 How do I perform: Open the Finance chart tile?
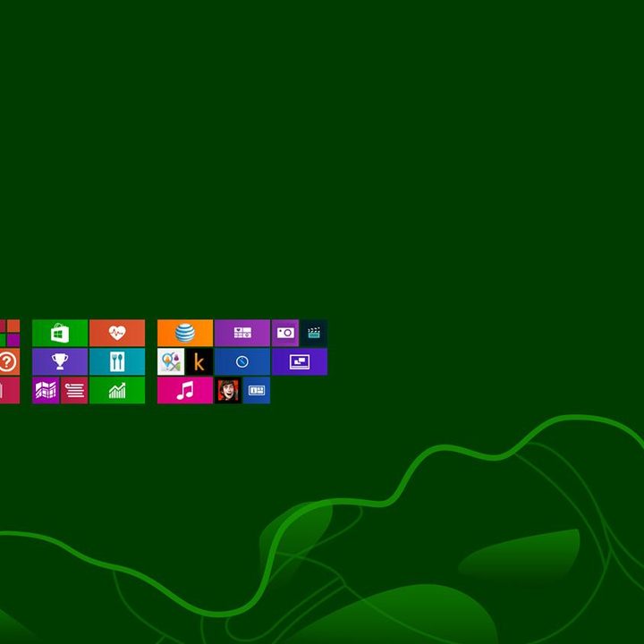coord(117,390)
